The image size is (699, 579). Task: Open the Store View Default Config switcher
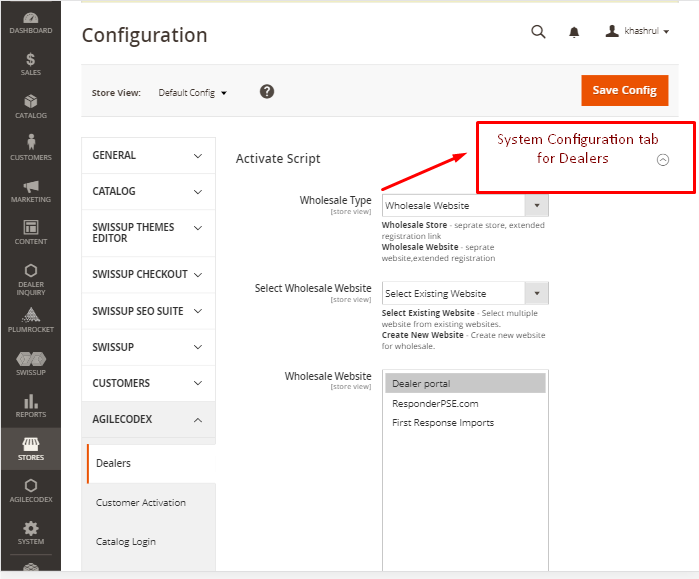pyautogui.click(x=193, y=93)
